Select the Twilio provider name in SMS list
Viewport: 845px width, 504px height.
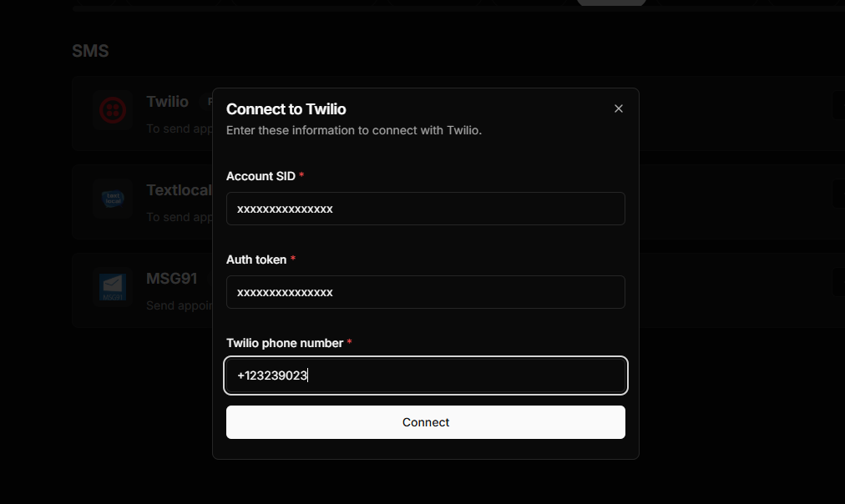click(x=168, y=102)
